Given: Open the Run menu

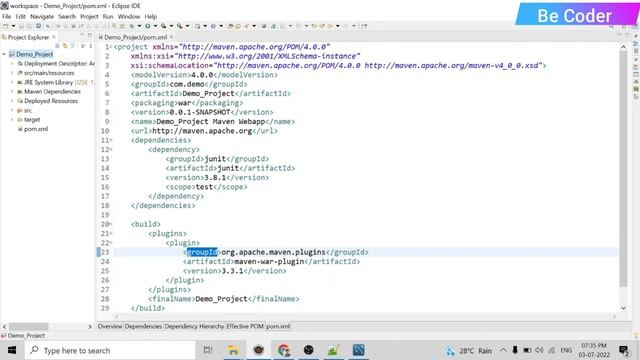Looking at the screenshot, I should pos(108,16).
